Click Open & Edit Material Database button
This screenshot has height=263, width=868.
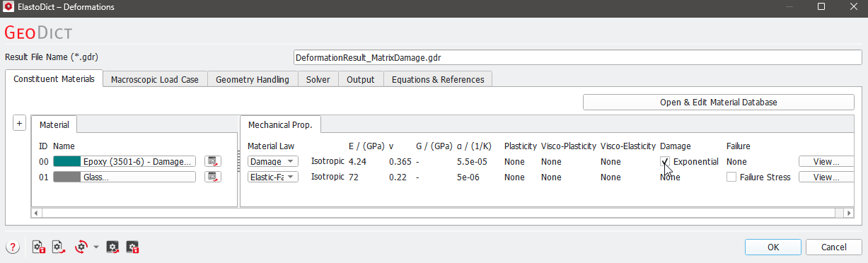[718, 103]
